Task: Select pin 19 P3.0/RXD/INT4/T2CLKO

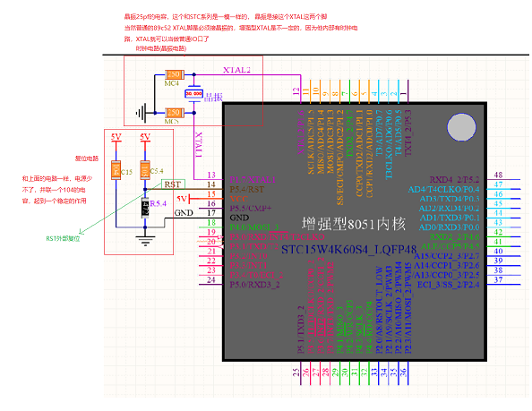Action: [x=277, y=236]
